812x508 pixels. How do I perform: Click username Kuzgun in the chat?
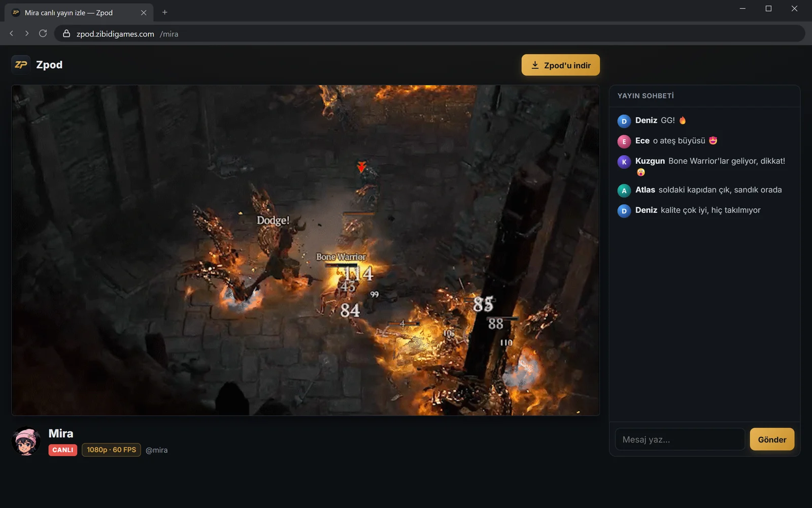650,161
